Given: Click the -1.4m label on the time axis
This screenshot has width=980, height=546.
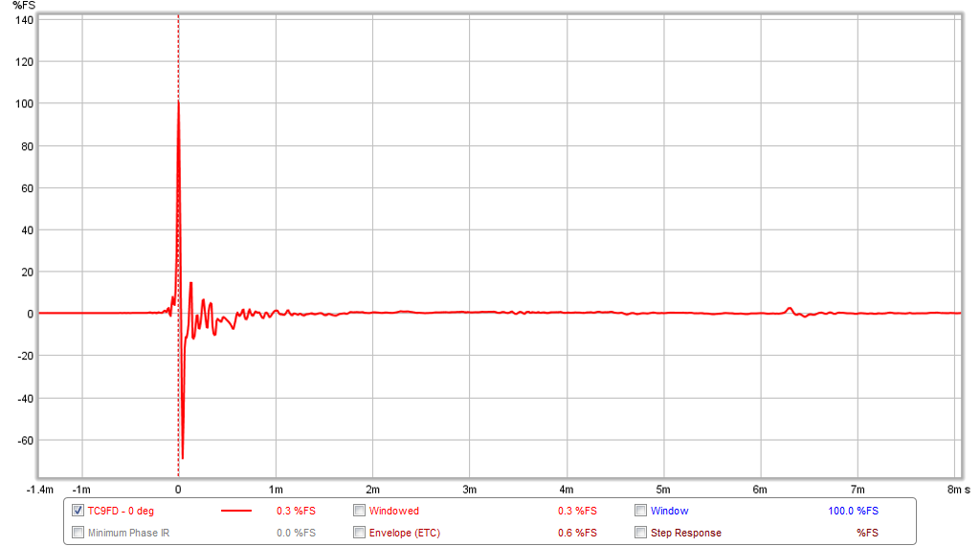Looking at the screenshot, I should tap(40, 490).
